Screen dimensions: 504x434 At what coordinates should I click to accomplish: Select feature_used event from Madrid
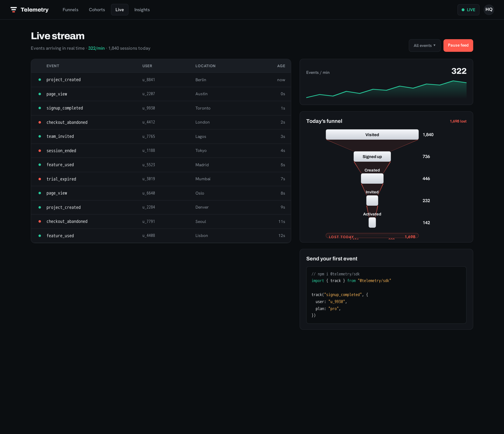point(161,165)
